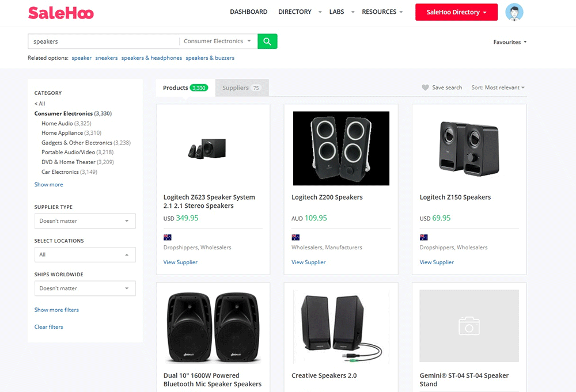Image resolution: width=576 pixels, height=392 pixels.
Task: Click the Australian flag under Logitech Z623
Action: coord(168,237)
